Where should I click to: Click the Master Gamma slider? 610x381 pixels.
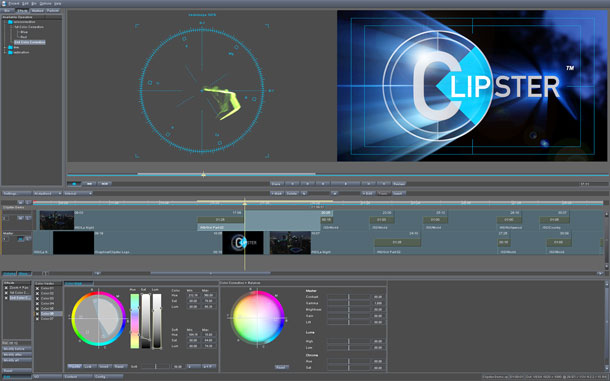pyautogui.click(x=349, y=303)
